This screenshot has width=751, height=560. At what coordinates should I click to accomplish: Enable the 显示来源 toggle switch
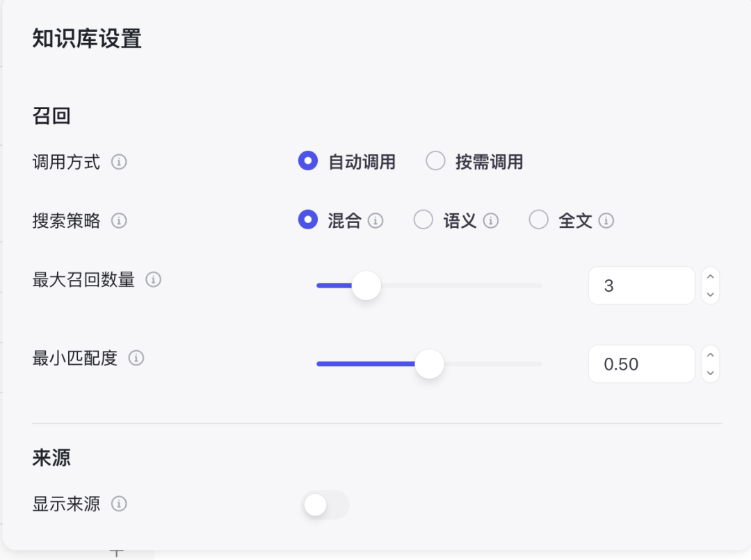click(x=325, y=505)
